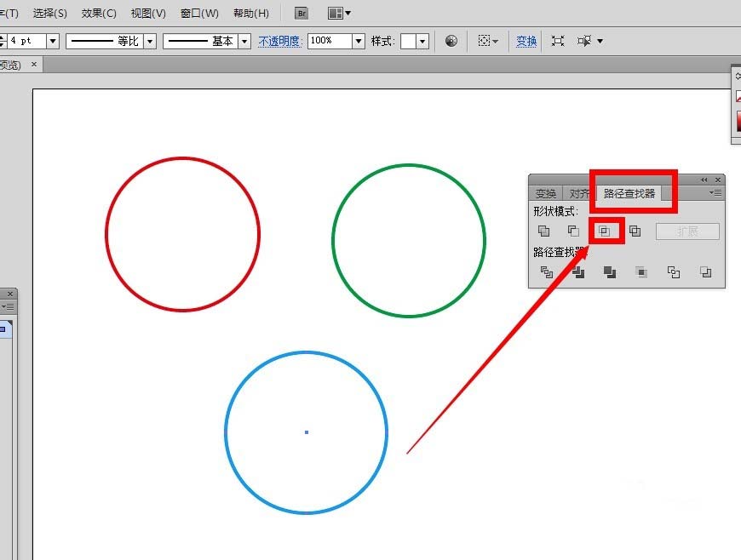Click the stroke weight 4 pt field
The width and height of the screenshot is (741, 560).
[27, 41]
